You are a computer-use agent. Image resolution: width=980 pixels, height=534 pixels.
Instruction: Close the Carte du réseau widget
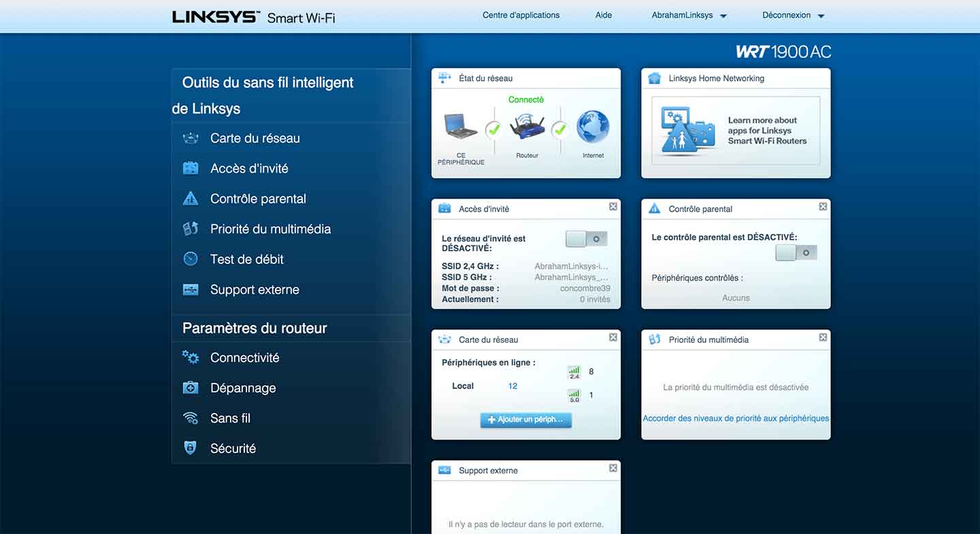(x=613, y=337)
